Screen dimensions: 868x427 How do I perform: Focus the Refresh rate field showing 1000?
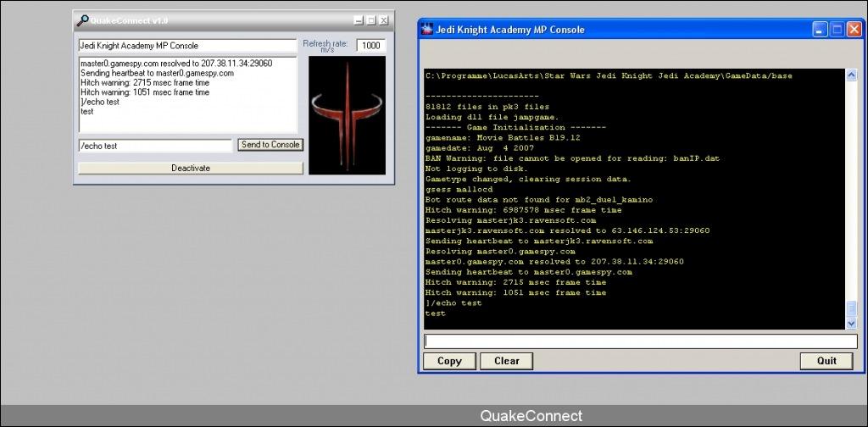point(370,46)
